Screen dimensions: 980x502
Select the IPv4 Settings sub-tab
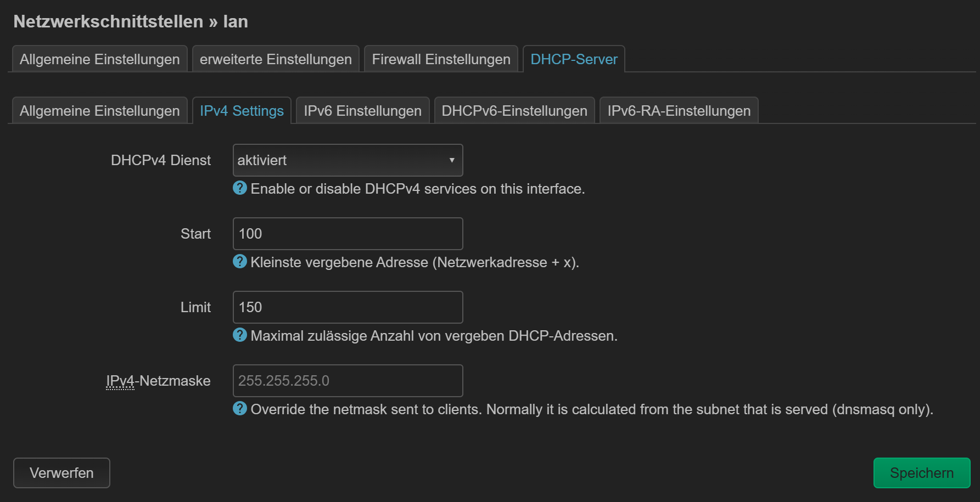[x=242, y=111]
